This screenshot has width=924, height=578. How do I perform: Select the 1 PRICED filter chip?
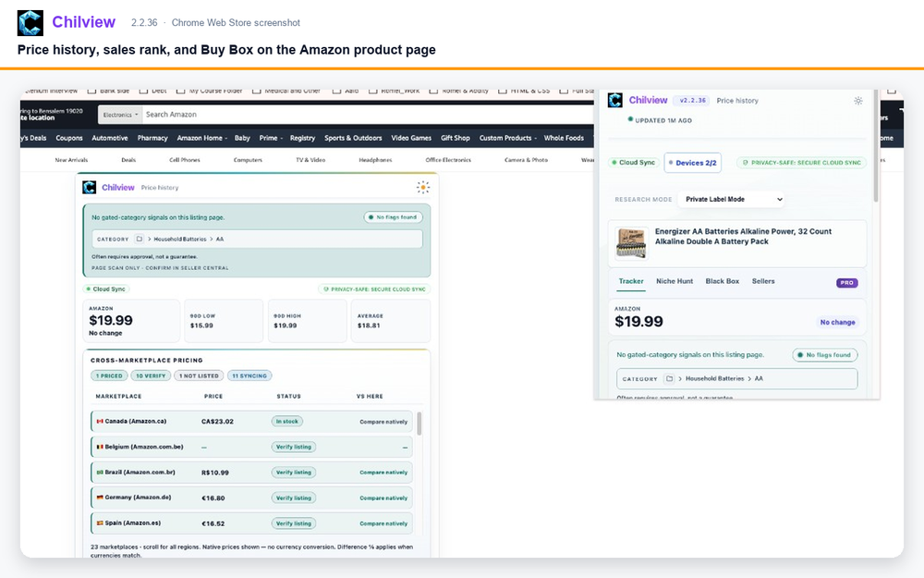(109, 375)
